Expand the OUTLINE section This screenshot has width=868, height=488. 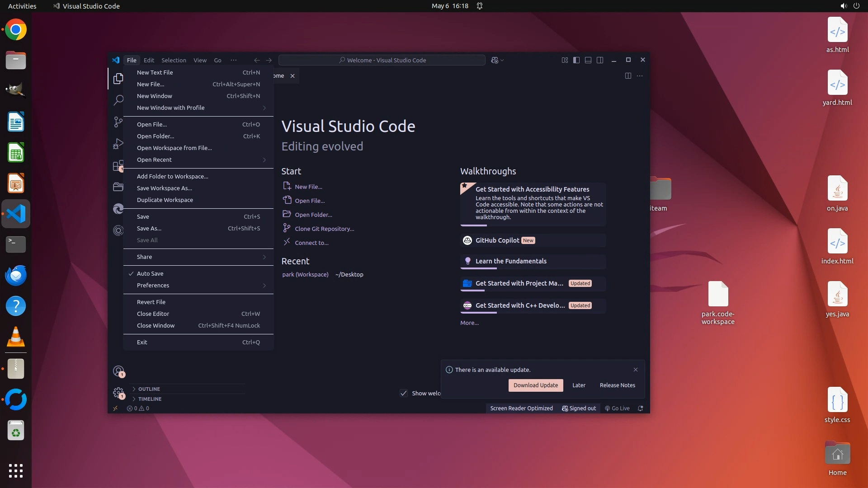point(149,389)
